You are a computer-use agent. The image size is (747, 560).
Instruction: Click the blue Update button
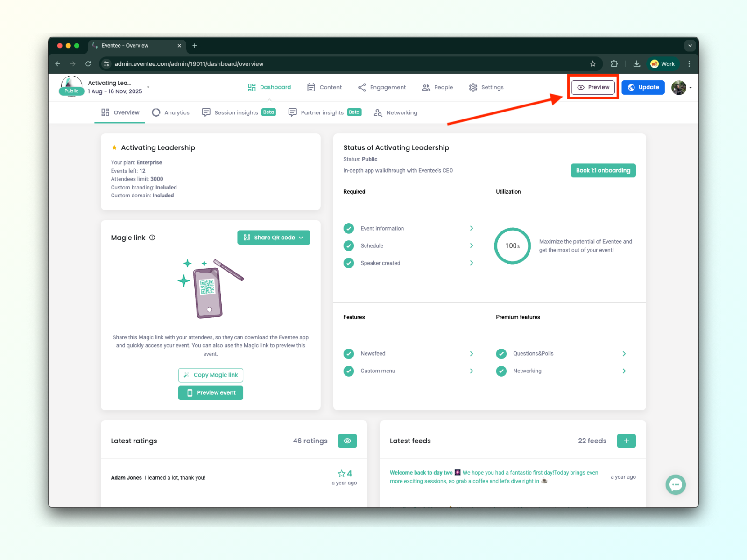(643, 87)
